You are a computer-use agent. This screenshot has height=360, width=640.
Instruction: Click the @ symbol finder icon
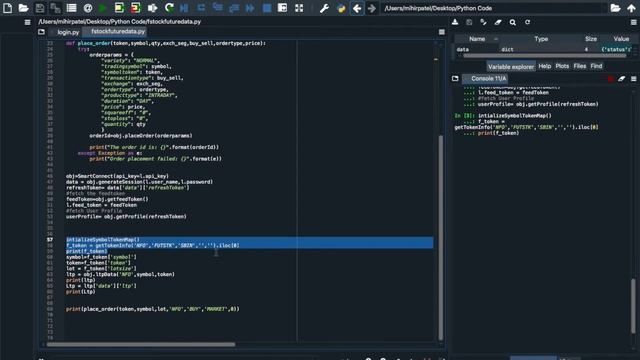point(87,8)
